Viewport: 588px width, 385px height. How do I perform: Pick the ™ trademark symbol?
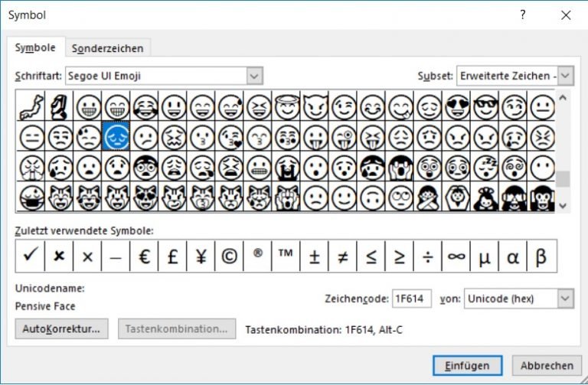[x=286, y=256]
